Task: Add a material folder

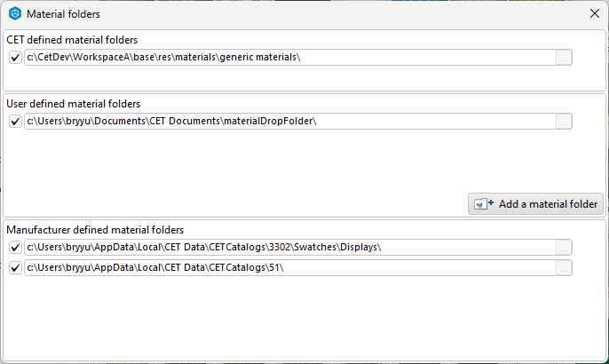Action: click(535, 203)
